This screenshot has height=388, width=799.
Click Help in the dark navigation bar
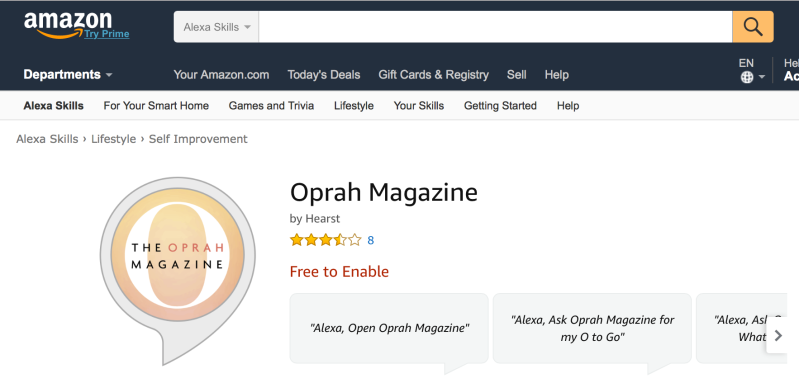point(556,74)
